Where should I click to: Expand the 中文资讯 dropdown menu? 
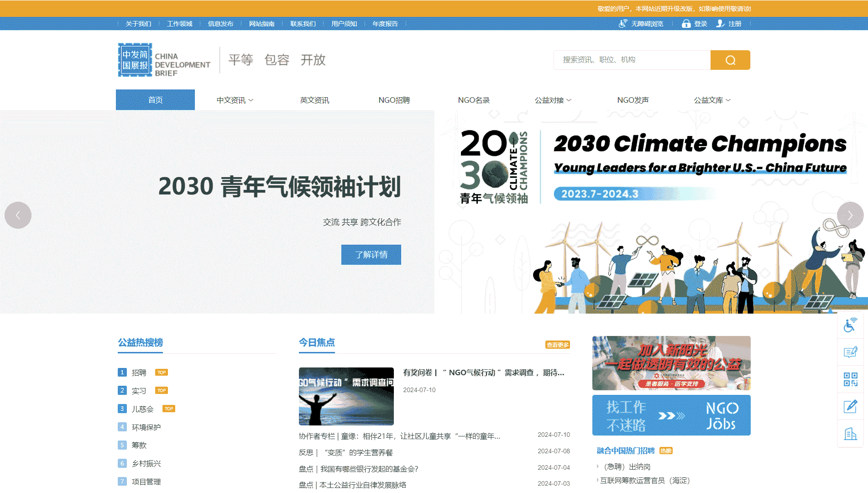[235, 100]
